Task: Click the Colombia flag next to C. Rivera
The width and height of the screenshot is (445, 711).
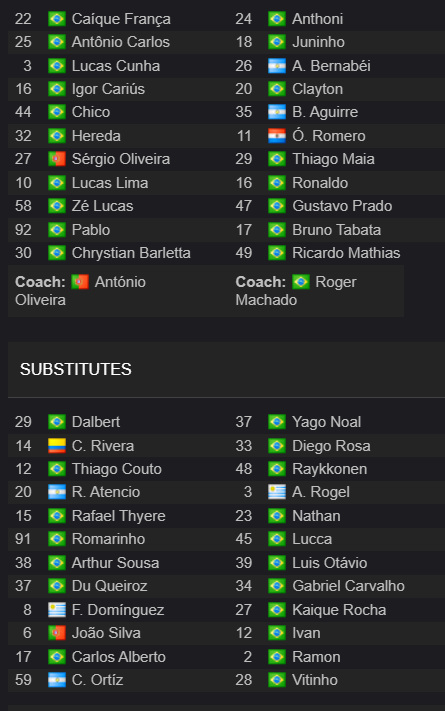Action: click(57, 446)
